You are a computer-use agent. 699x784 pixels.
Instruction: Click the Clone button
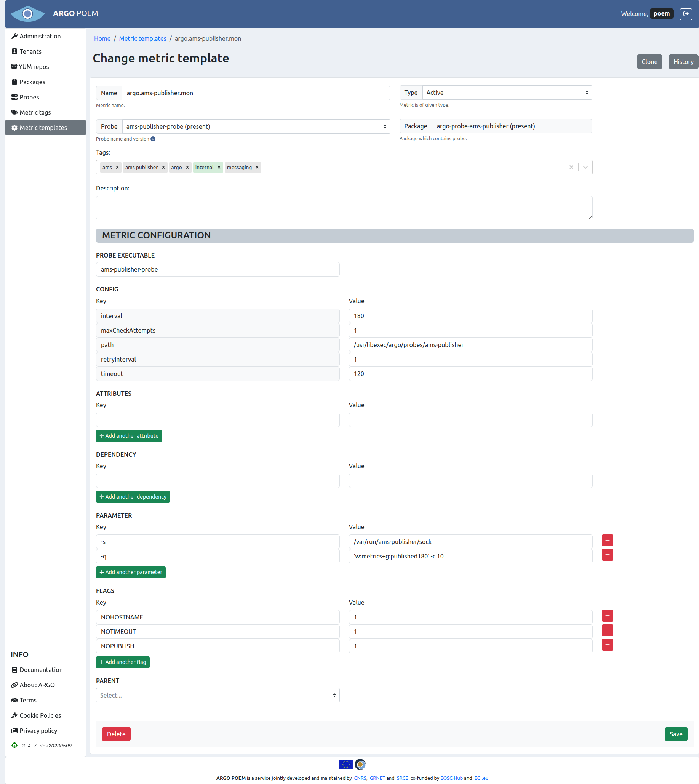(x=649, y=61)
